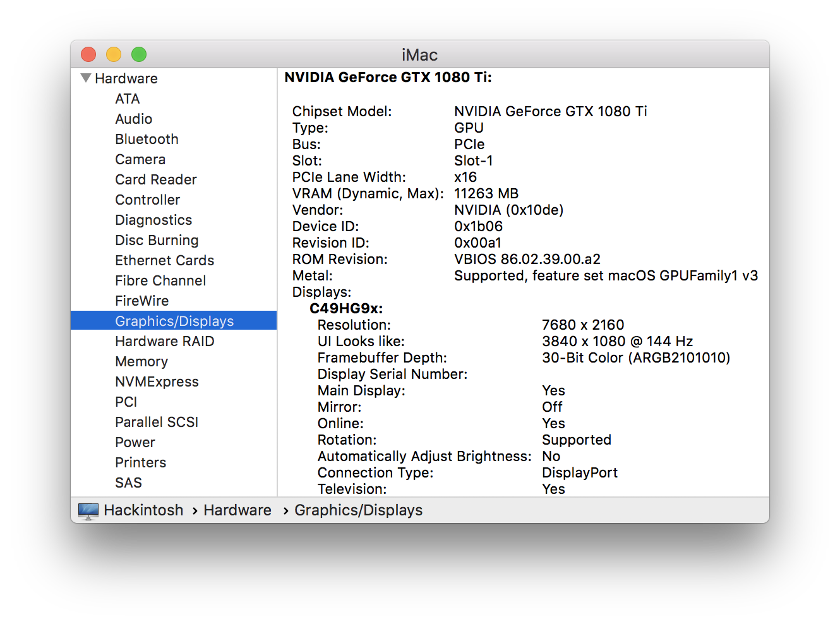Screen dimensions: 840x624
Task: Click the Connection Type value DisplayPort
Action: coord(580,472)
